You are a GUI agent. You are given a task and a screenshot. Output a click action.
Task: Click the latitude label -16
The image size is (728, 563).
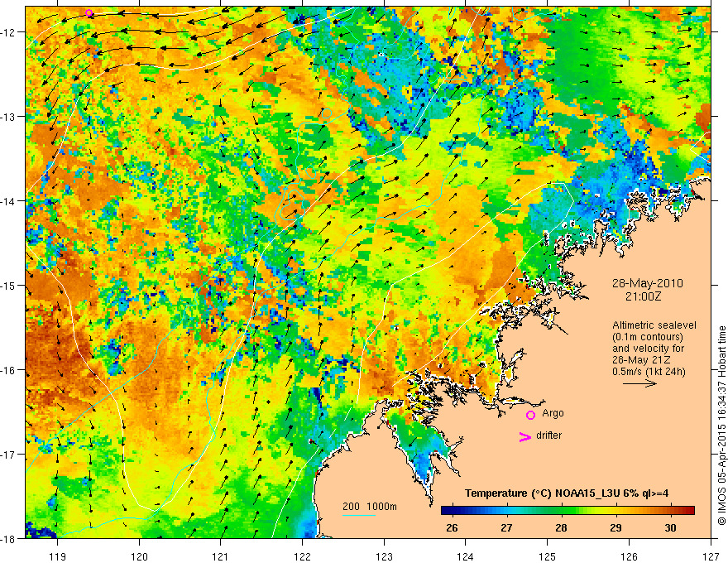pos(9,370)
